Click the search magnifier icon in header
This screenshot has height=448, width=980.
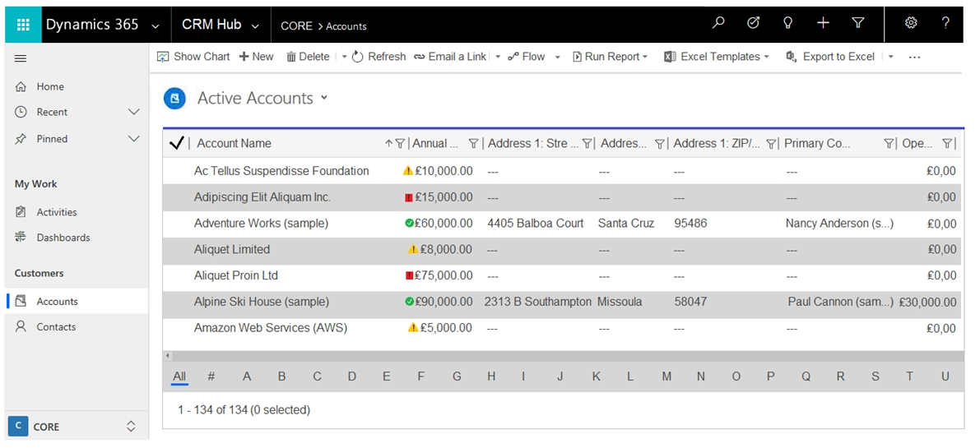[x=719, y=23]
